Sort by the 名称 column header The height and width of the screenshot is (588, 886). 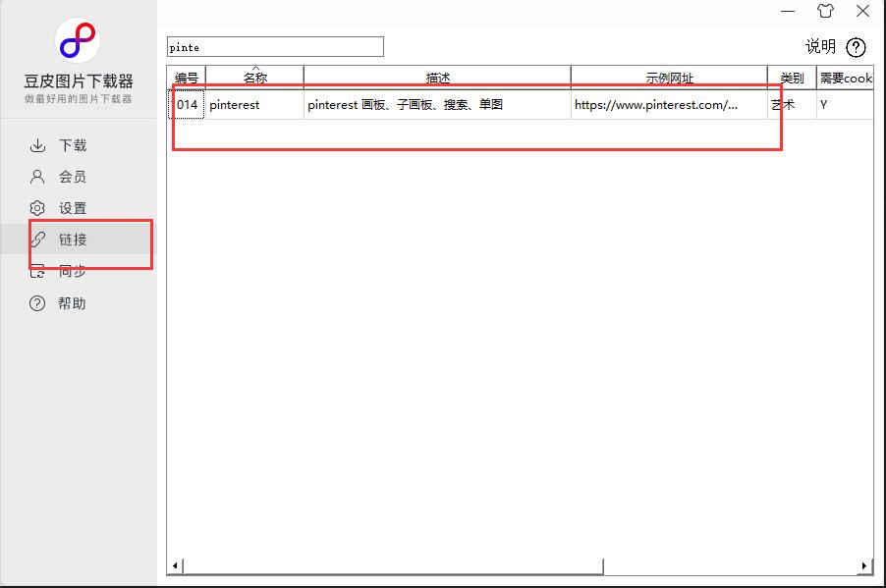254,78
